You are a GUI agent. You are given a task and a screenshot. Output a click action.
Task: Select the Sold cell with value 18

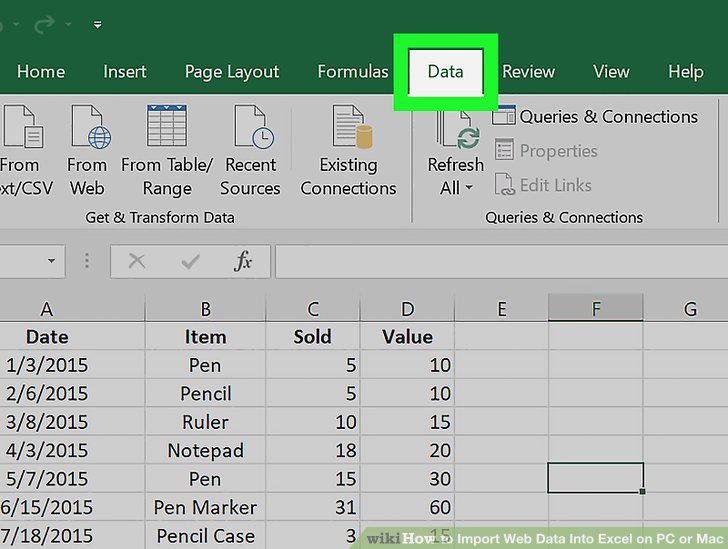[x=313, y=450]
